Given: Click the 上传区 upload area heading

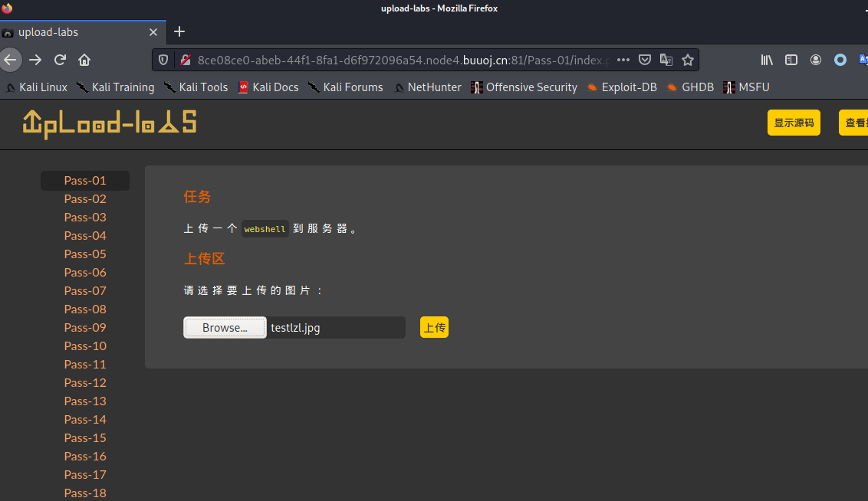Looking at the screenshot, I should (x=204, y=258).
